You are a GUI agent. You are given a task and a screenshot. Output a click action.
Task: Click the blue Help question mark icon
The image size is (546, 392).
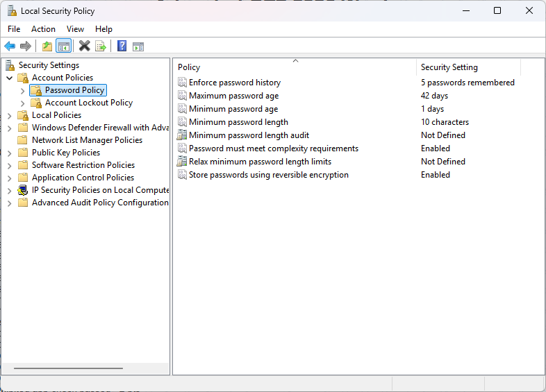coord(122,46)
